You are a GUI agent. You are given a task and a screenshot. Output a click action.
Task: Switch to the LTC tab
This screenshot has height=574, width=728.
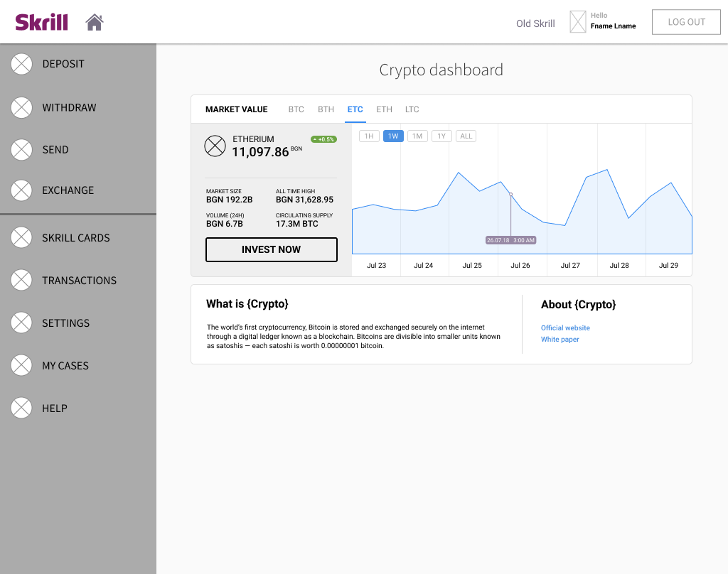[412, 109]
